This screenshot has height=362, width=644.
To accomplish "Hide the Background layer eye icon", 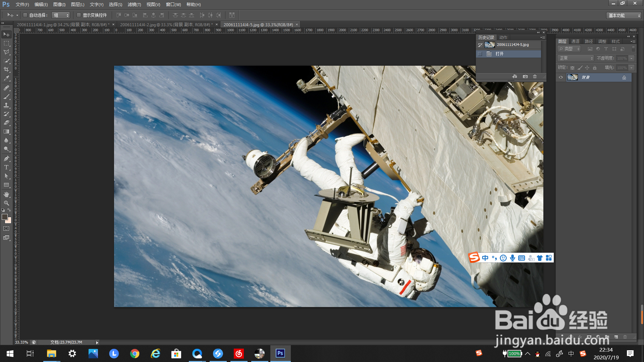I will pos(561,77).
